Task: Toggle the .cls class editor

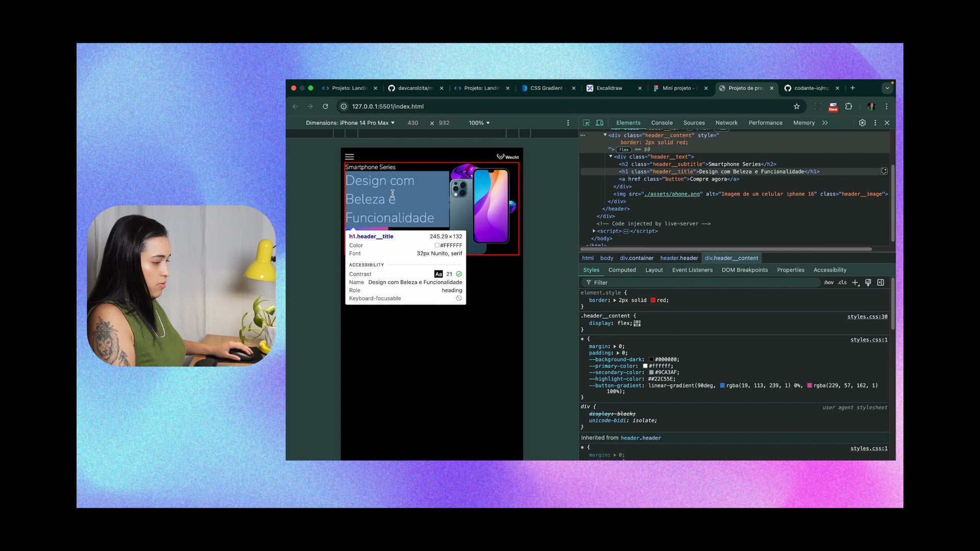Action: pos(842,283)
